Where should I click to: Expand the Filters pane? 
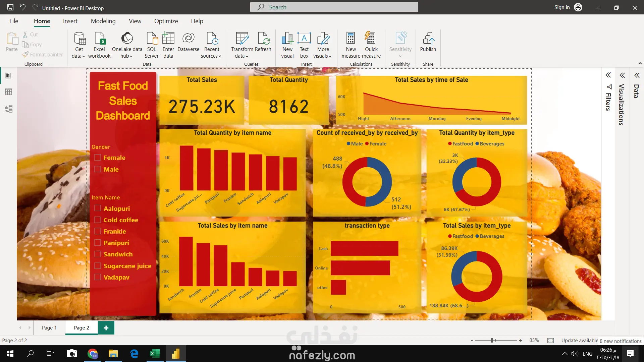click(x=608, y=75)
